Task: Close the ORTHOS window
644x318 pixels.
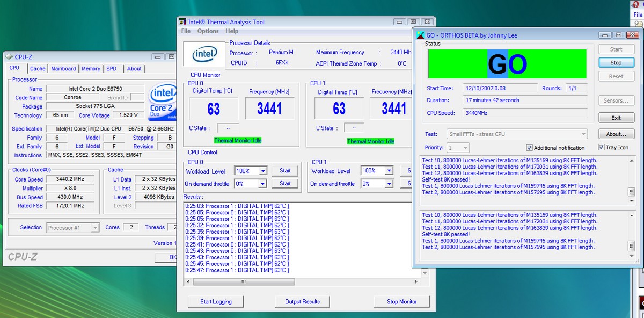Action: tap(633, 35)
